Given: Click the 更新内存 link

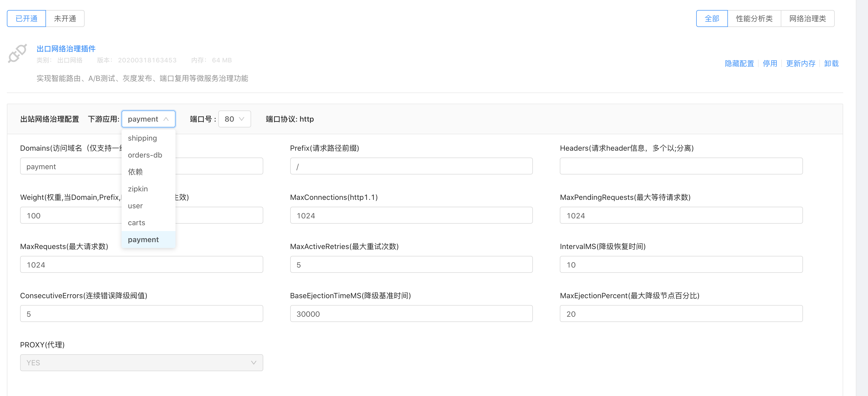Looking at the screenshot, I should coord(801,63).
